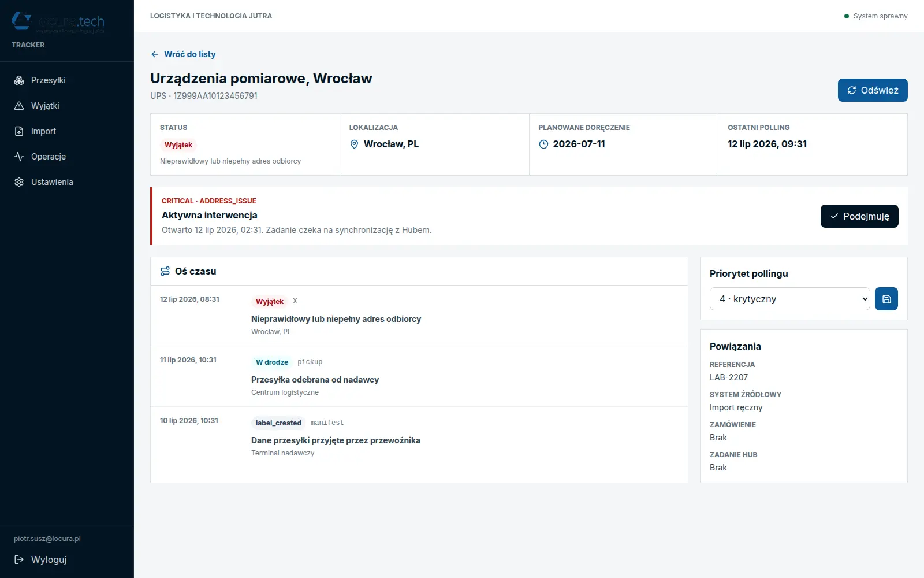Screen dimensions: 924x578
Task: Expand the Priorytet pollingu dropdown
Action: click(x=789, y=299)
